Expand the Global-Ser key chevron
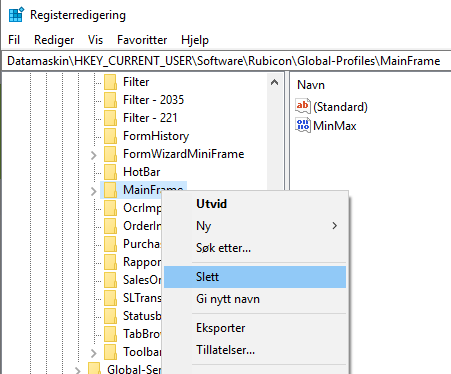The height and width of the screenshot is (374, 451). click(x=78, y=370)
